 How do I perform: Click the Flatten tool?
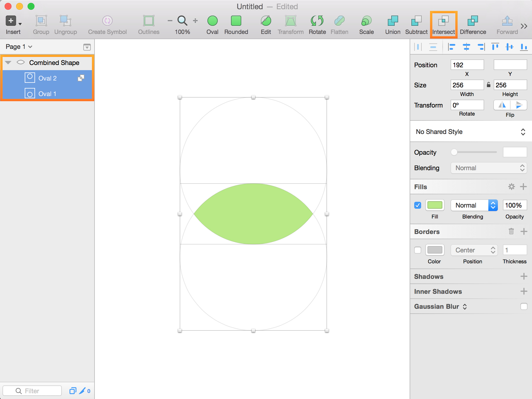click(x=340, y=21)
